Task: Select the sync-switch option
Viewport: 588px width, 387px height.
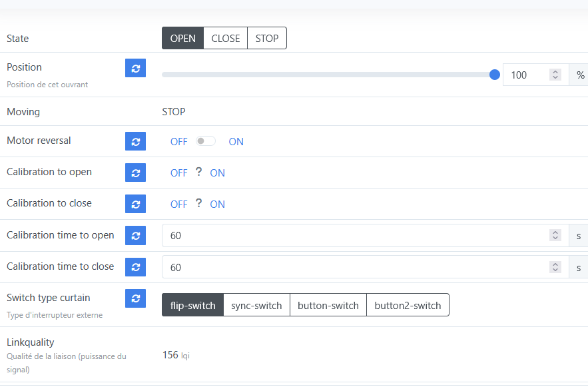Action: (256, 305)
